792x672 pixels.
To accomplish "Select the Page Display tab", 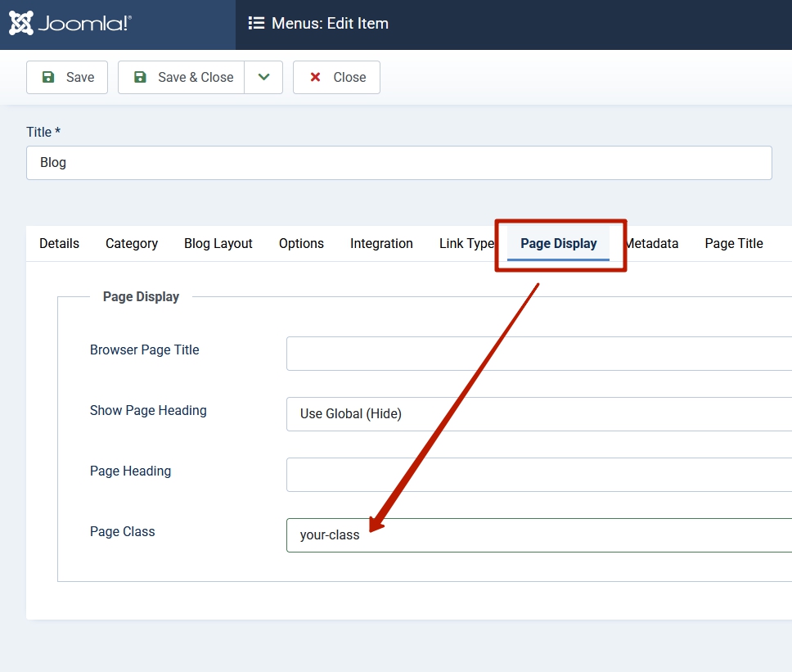I will (x=559, y=243).
